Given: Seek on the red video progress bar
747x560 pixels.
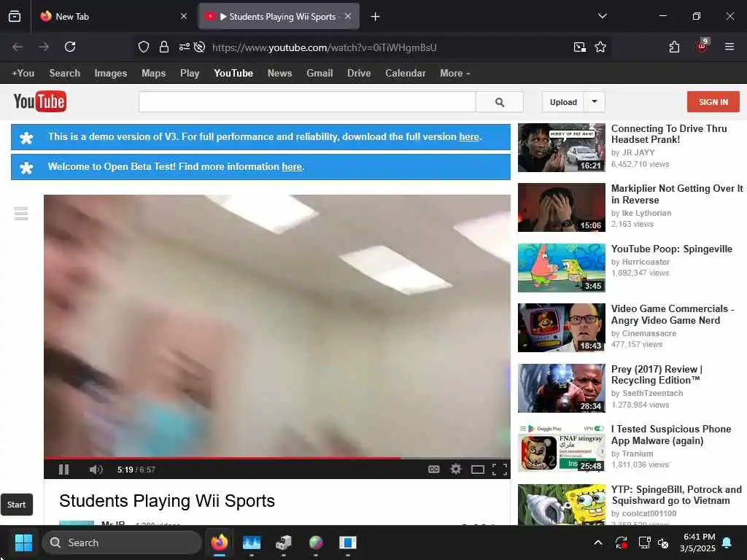Looking at the screenshot, I should click(x=276, y=458).
